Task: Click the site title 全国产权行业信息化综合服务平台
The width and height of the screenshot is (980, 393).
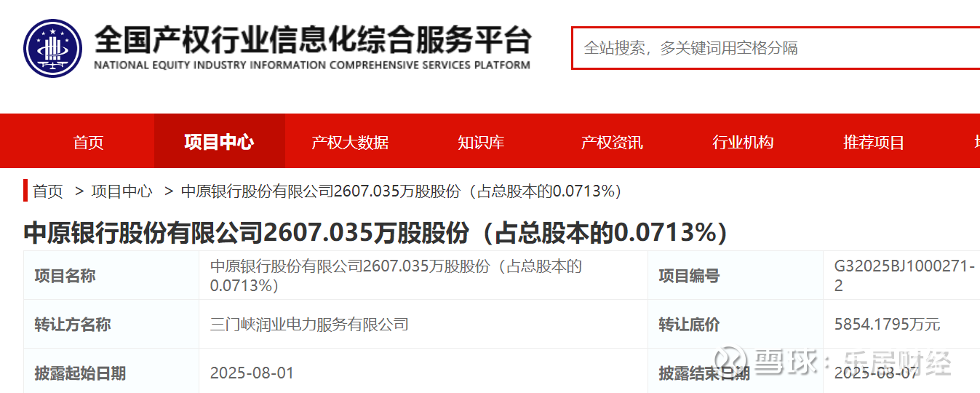Action: (x=313, y=39)
